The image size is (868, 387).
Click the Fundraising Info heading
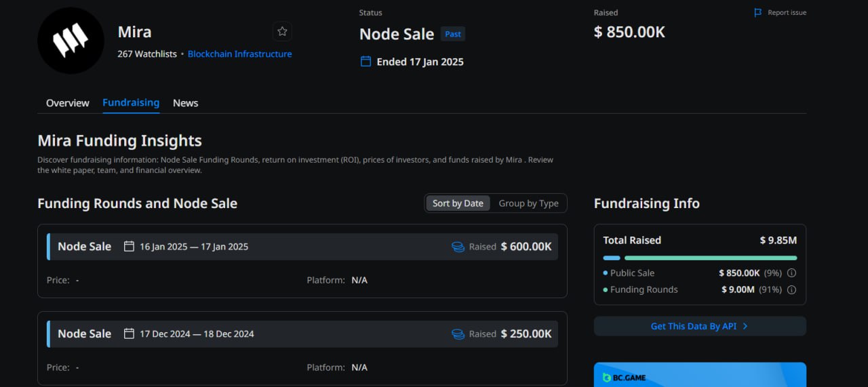click(x=647, y=203)
